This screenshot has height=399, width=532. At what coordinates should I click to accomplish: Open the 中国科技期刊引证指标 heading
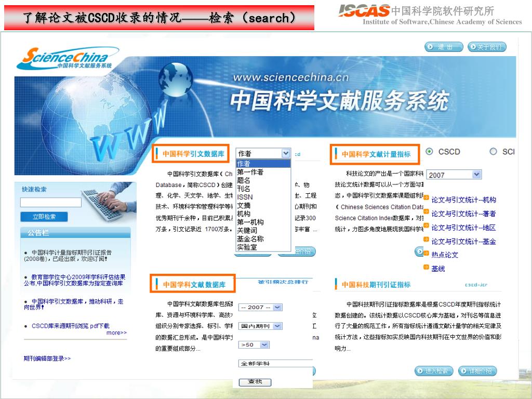click(x=376, y=285)
